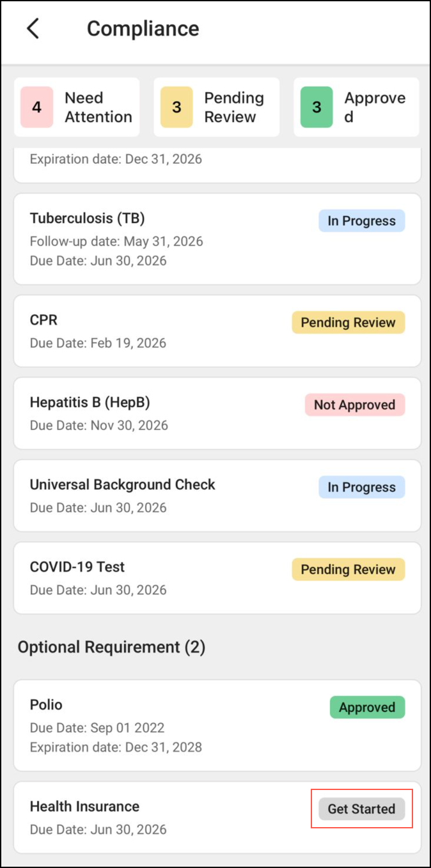Viewport: 431px width, 868px height.
Task: Tap the green Approved count badge
Action: click(317, 107)
